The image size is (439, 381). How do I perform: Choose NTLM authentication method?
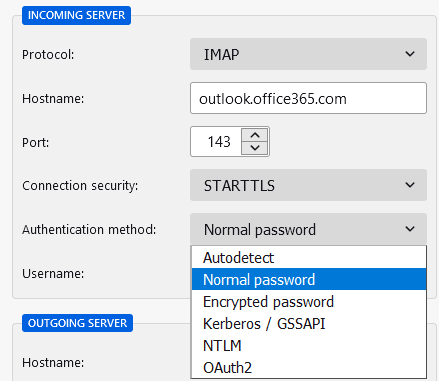point(309,345)
